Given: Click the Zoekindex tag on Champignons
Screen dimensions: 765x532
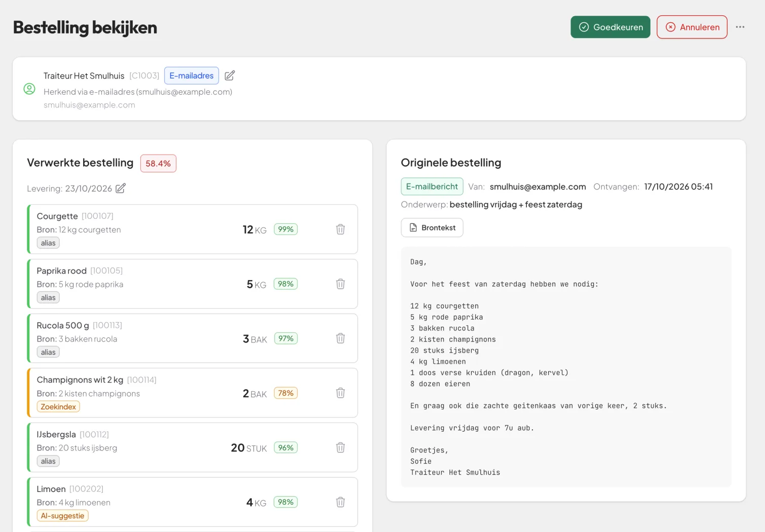Looking at the screenshot, I should 58,407.
